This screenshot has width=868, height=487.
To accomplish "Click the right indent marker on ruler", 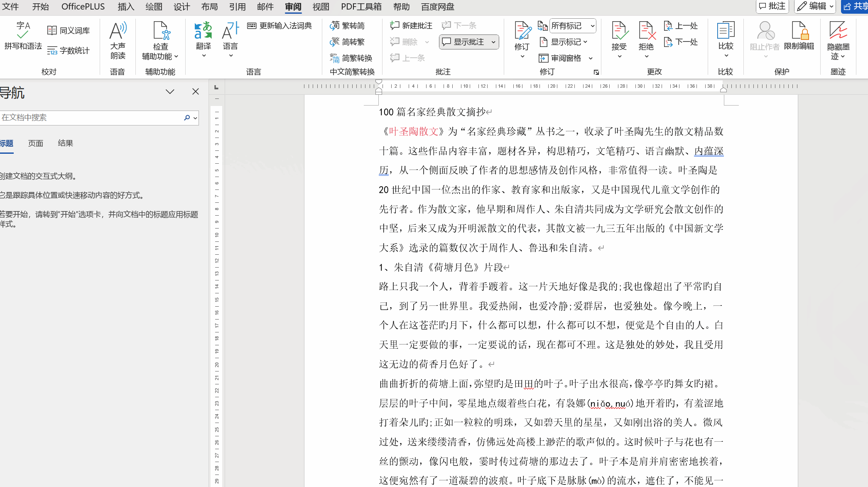I will click(x=723, y=89).
